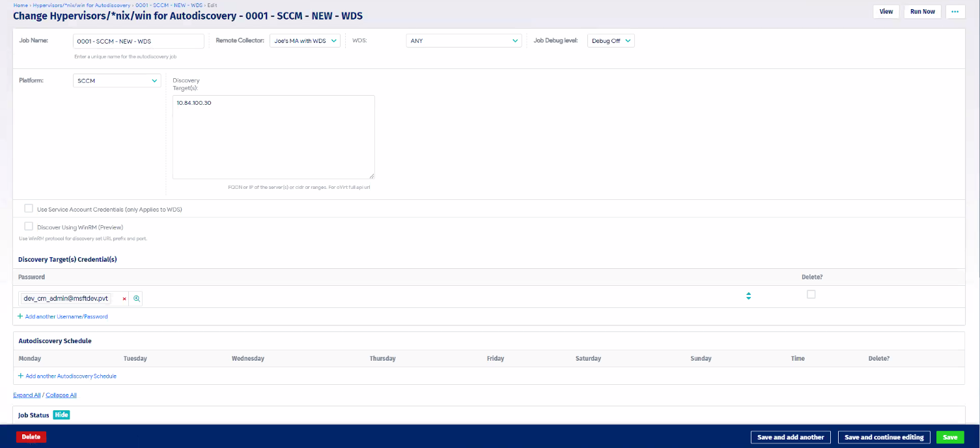Open the Job Debug level dropdown
The height and width of the screenshot is (448, 980).
(610, 40)
